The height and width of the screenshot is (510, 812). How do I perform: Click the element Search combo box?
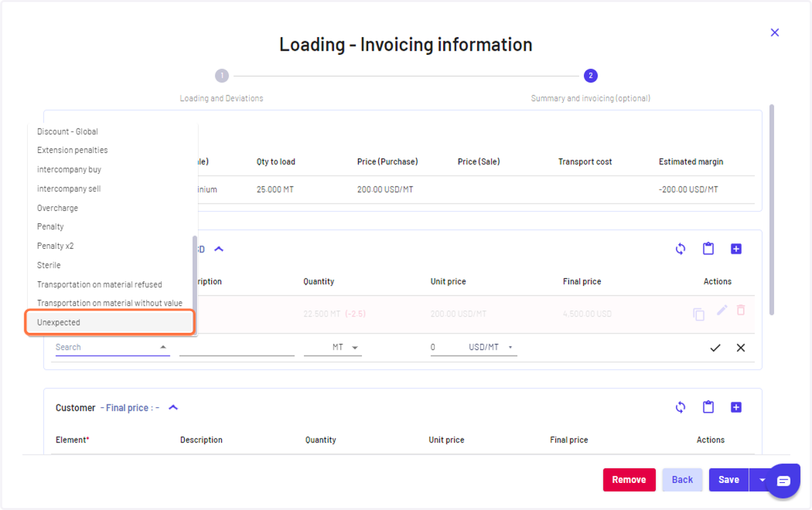112,347
